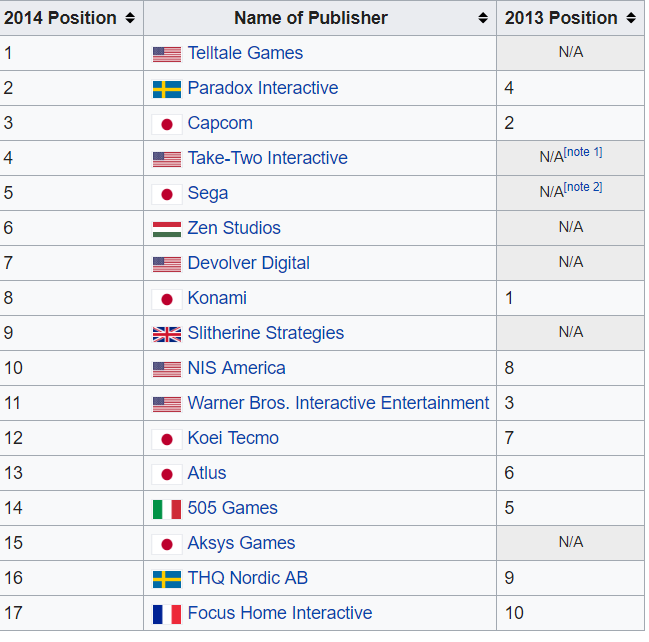Image resolution: width=649 pixels, height=642 pixels.
Task: Click the Swedish flag beside Paradox Interactive
Action: (167, 89)
